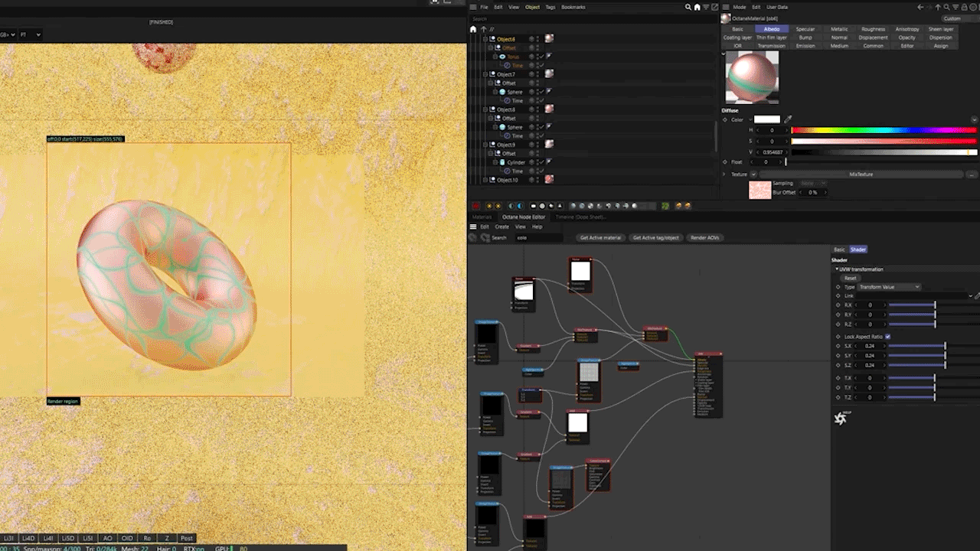The height and width of the screenshot is (551, 980).
Task: Click the Hue rainbow color slider
Action: click(884, 130)
